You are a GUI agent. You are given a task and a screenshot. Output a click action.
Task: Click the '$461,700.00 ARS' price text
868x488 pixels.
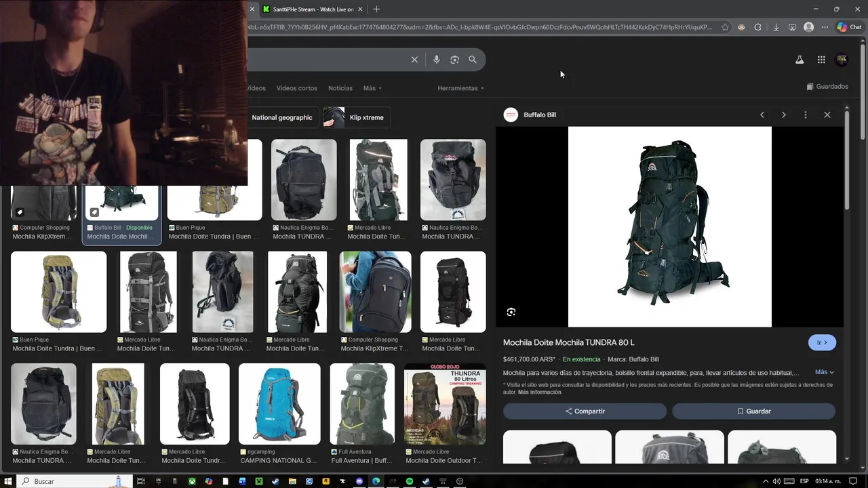[x=529, y=359]
